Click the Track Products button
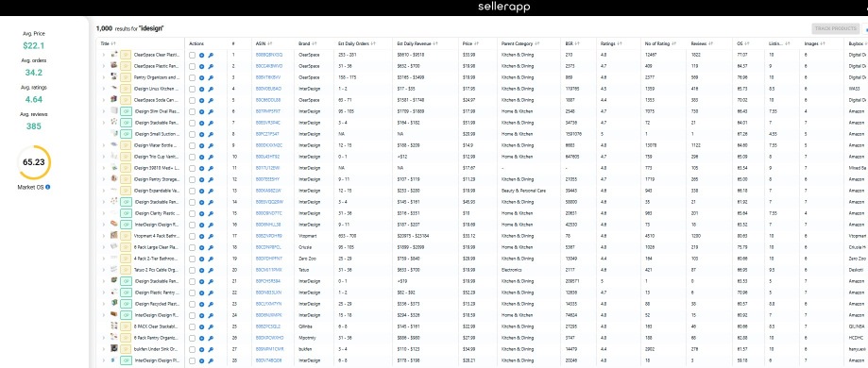Image resolution: width=868 pixels, height=368 pixels. coord(835,28)
